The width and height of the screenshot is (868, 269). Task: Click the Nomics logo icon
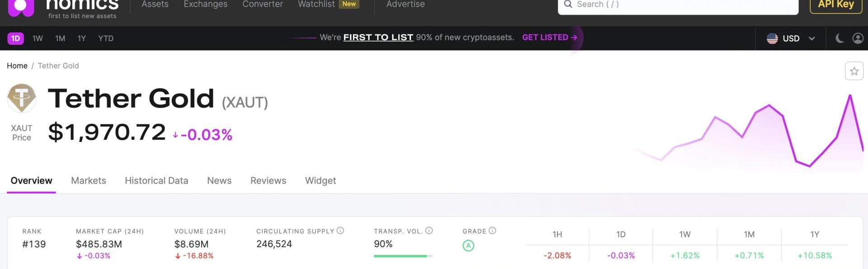click(21, 7)
